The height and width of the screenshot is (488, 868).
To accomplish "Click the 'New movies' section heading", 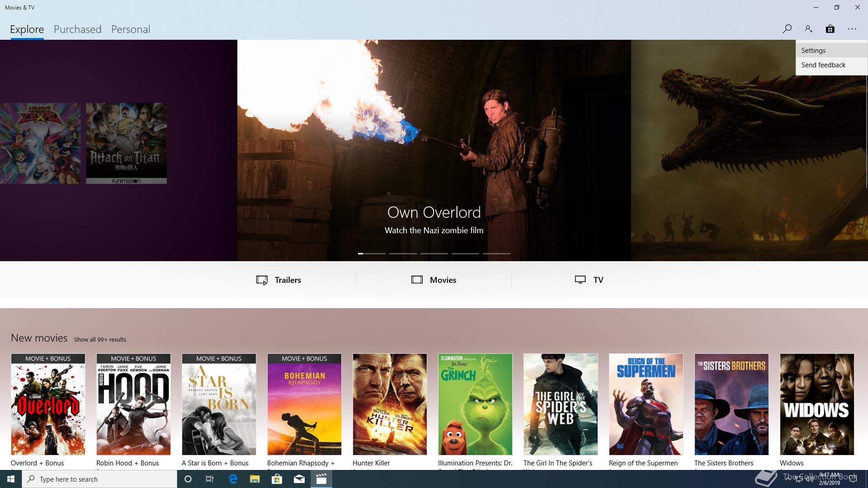I will (x=39, y=338).
